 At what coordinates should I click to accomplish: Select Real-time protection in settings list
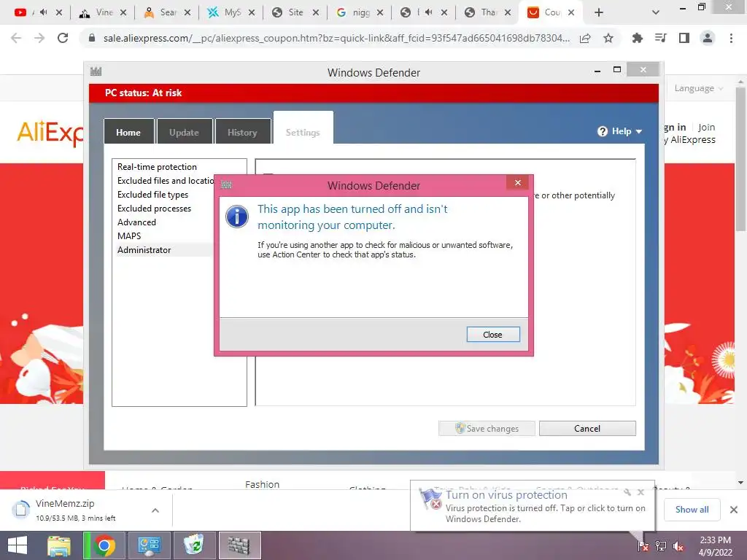(x=158, y=167)
